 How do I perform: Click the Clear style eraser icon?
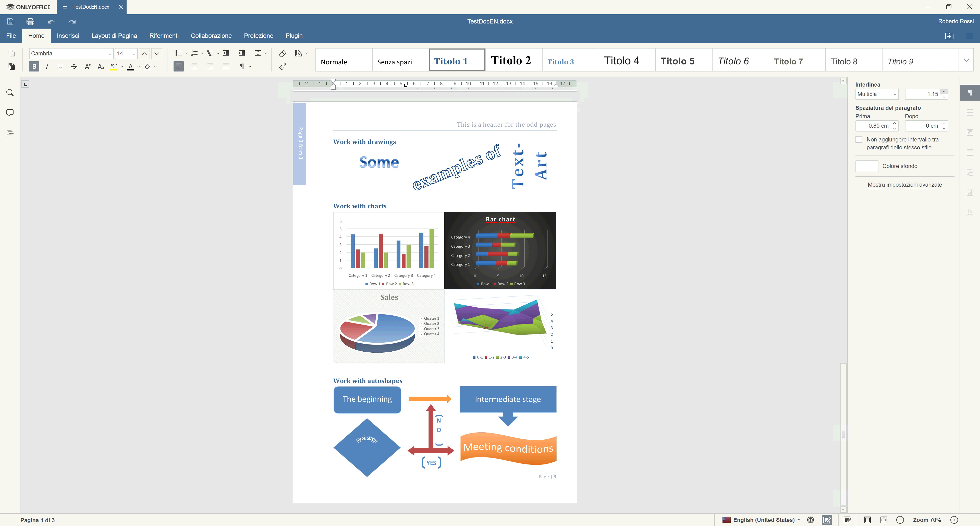(283, 54)
